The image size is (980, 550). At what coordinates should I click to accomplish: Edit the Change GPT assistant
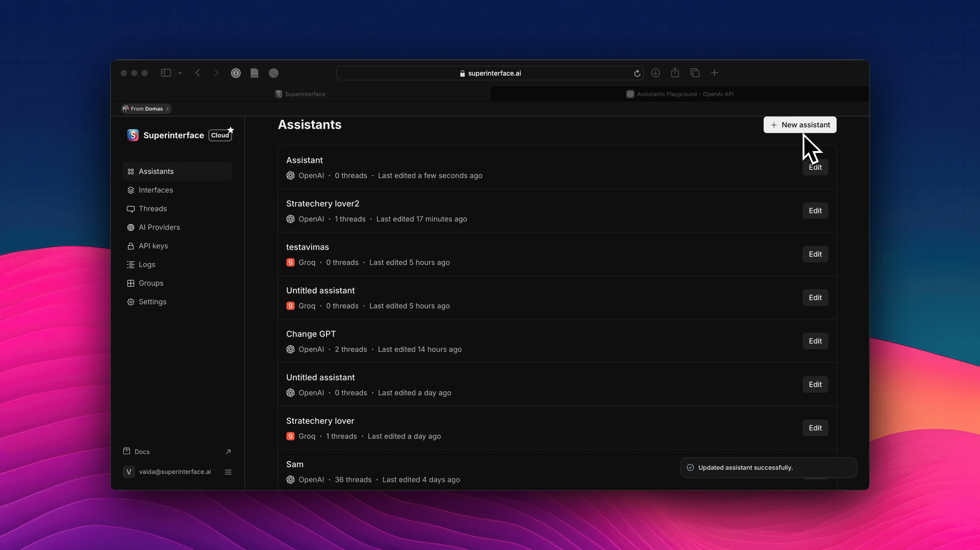coord(815,341)
